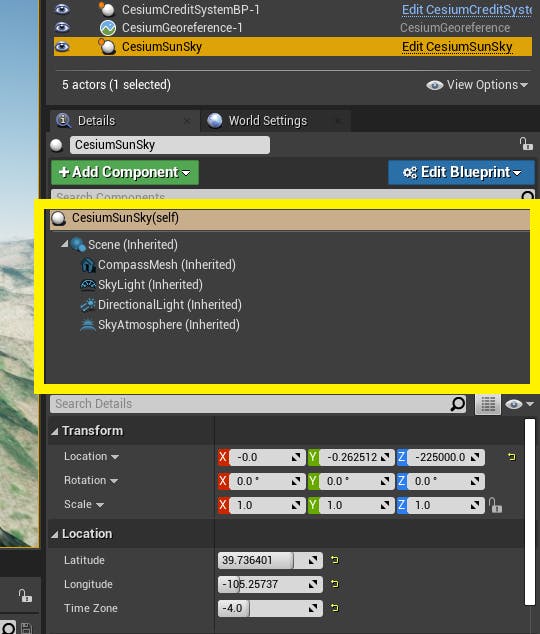540x634 pixels.
Task: Open the Rotation type dropdown
Action: [91, 480]
